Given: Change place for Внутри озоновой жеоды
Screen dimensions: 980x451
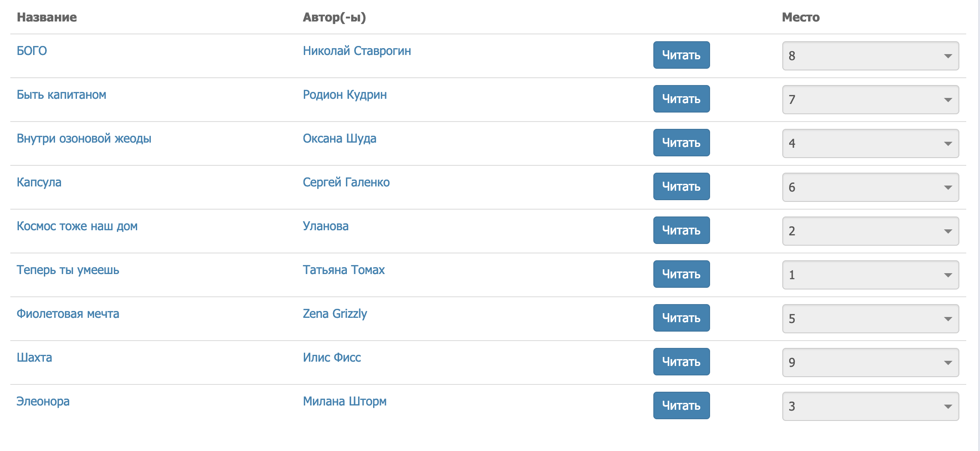Looking at the screenshot, I should point(870,143).
